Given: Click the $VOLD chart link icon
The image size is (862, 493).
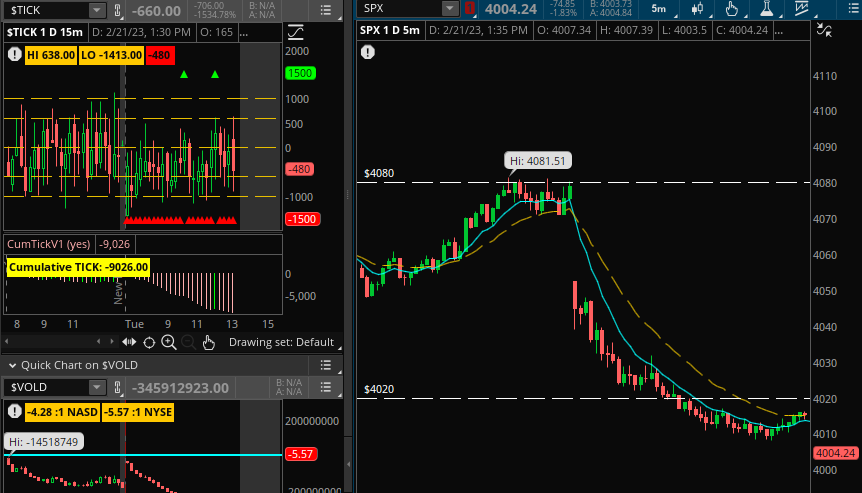Looking at the screenshot, I should tap(117, 387).
